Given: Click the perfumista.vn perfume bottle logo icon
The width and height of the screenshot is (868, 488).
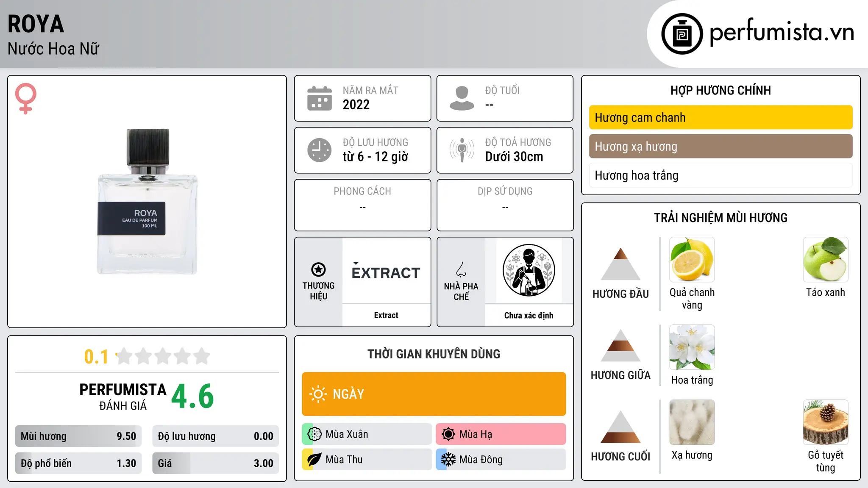Looking at the screenshot, I should coord(682,34).
